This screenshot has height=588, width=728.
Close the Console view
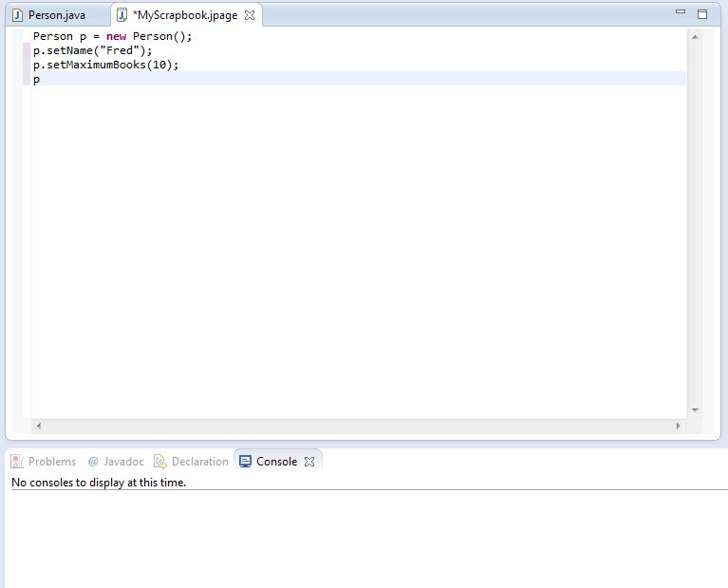coord(309,462)
